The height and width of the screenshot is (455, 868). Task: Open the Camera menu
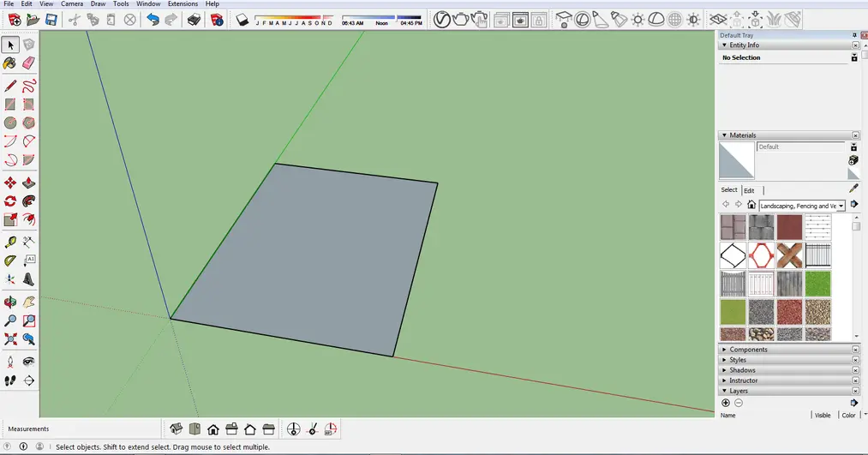click(72, 4)
